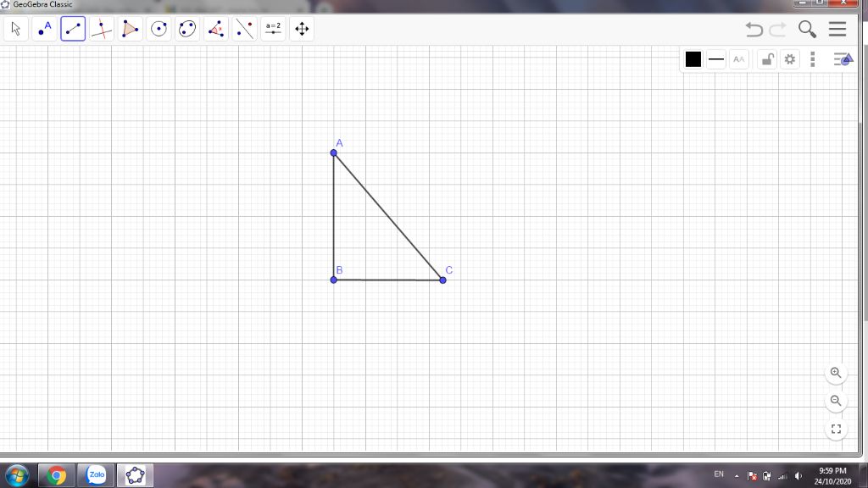Click point A of the triangle
This screenshot has width=868, height=488.
(334, 152)
